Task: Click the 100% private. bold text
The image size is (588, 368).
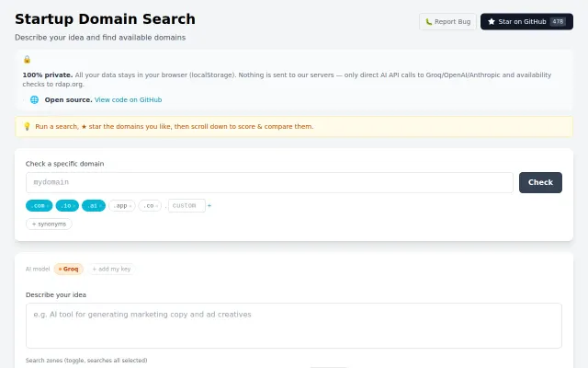Action: click(x=48, y=75)
